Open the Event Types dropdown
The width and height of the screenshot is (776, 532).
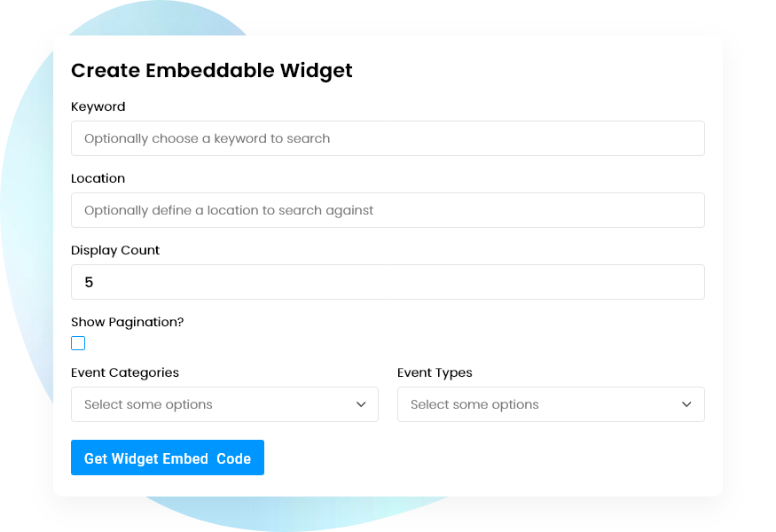(x=551, y=404)
